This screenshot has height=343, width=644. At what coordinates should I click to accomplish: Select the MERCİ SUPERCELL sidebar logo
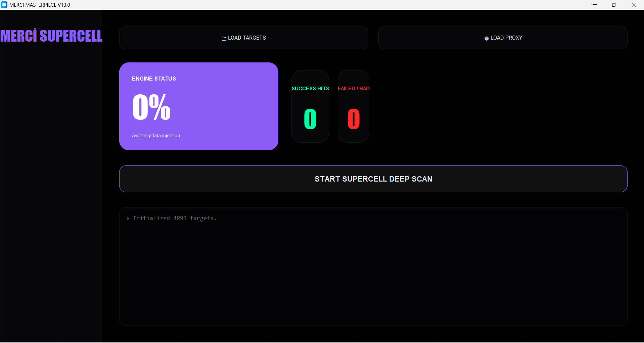[51, 36]
